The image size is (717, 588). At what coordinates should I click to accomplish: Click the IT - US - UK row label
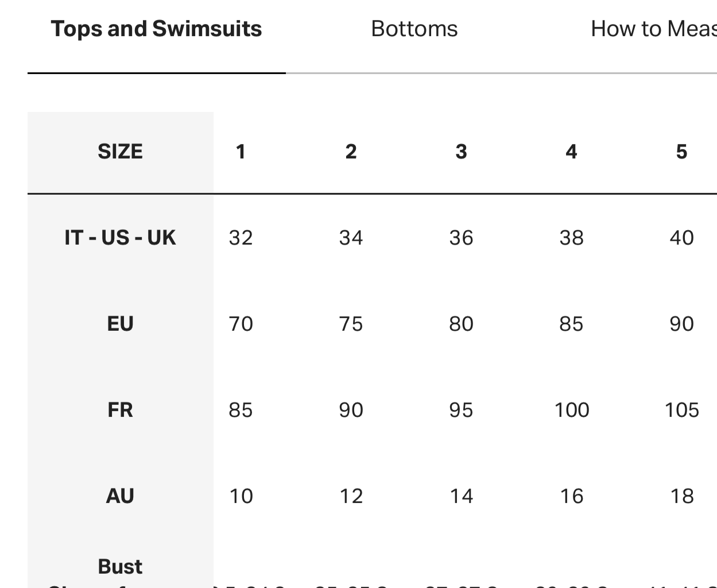(x=120, y=238)
